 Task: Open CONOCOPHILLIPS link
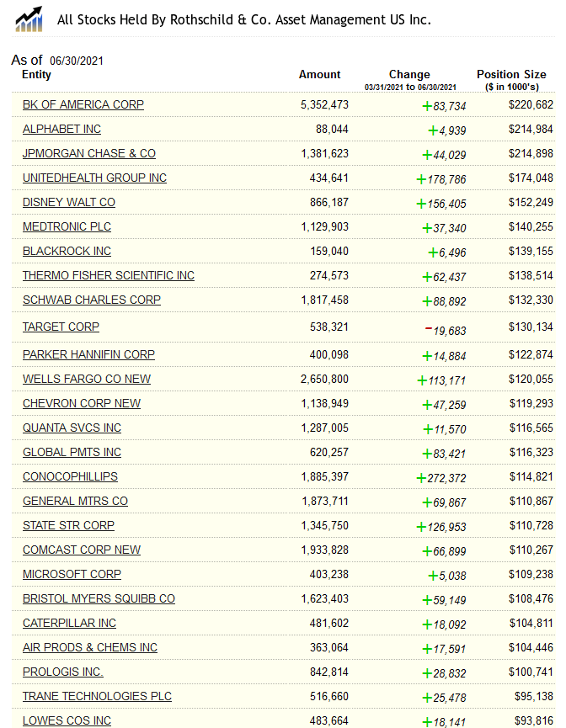click(x=70, y=476)
